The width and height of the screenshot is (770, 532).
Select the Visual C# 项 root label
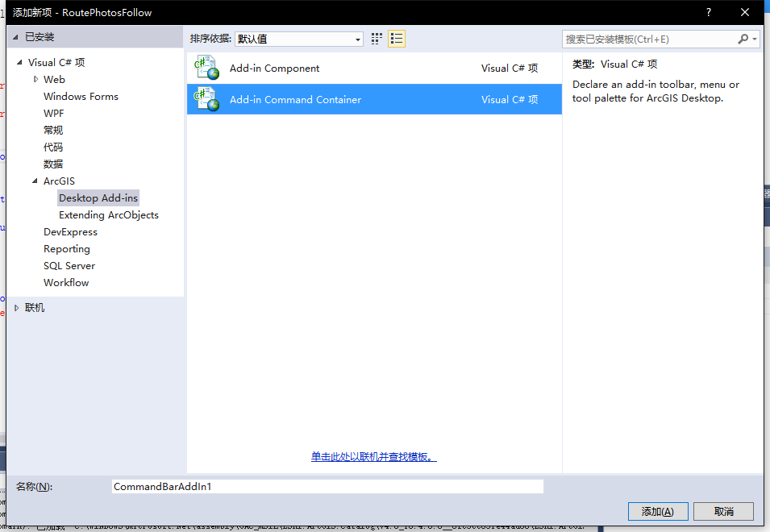click(x=56, y=62)
